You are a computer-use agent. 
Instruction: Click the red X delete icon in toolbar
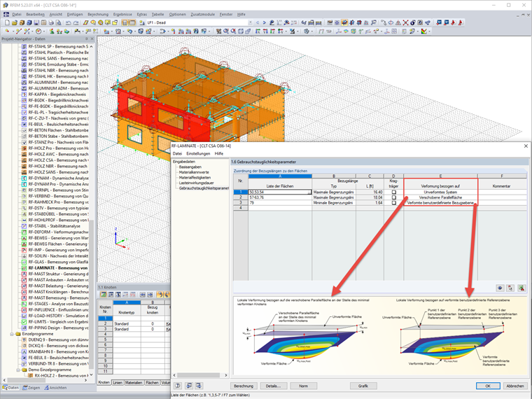tap(405, 22)
